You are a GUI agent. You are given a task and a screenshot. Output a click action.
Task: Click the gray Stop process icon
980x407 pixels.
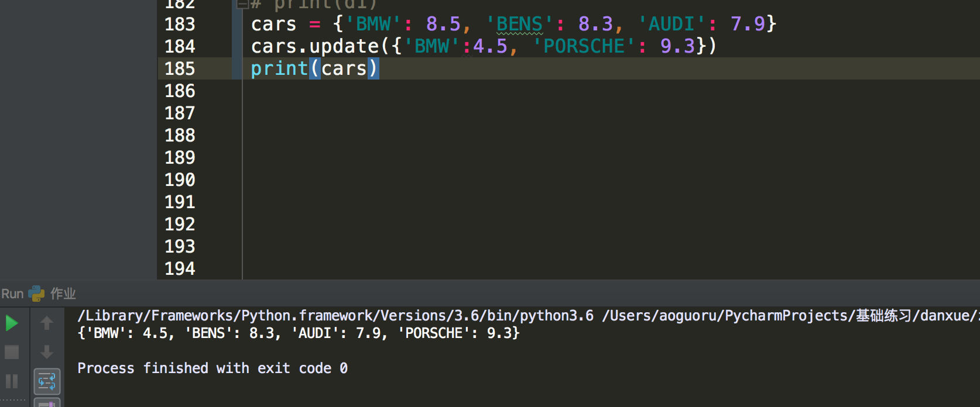click(12, 352)
